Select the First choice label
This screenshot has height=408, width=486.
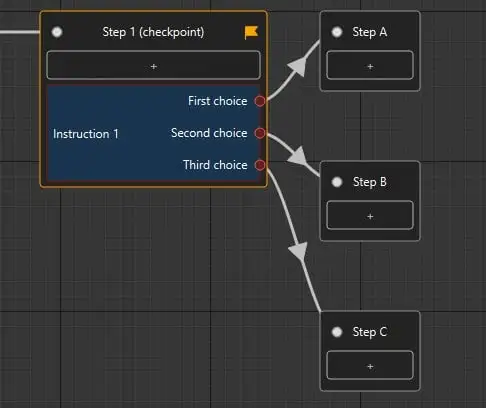point(218,101)
